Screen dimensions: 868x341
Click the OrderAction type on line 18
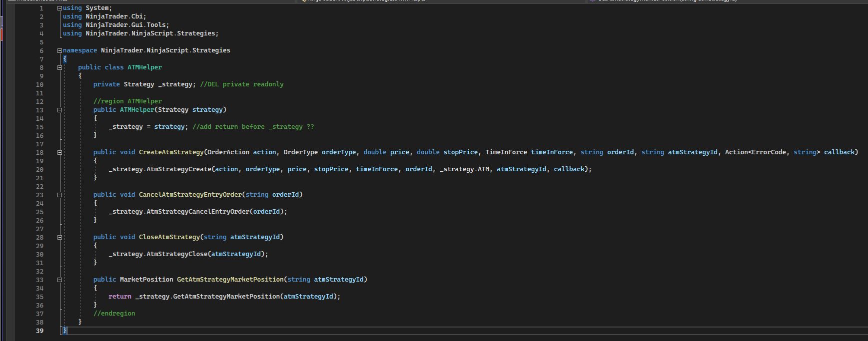coord(228,152)
